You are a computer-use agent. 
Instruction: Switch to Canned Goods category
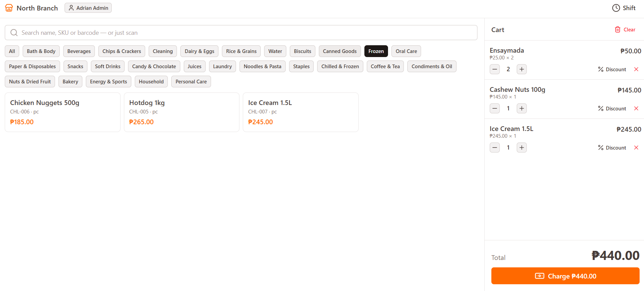pos(340,51)
